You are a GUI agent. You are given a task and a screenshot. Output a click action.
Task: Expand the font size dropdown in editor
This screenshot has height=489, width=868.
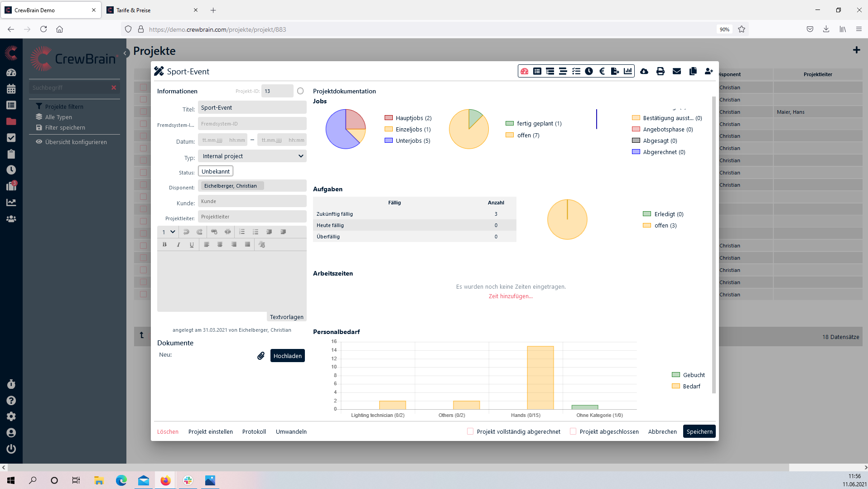(169, 232)
